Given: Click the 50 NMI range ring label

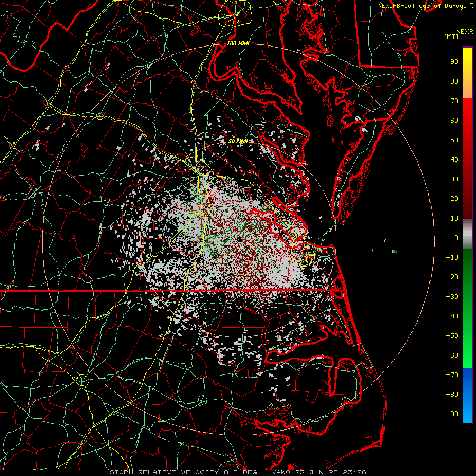Looking at the screenshot, I should (238, 141).
